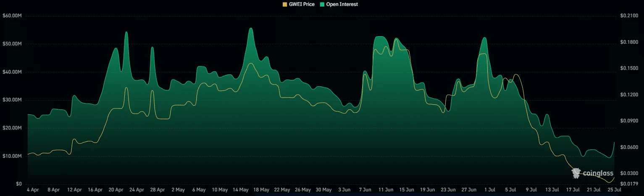
Task: Click the 13 Jul date label
Action: (x=553, y=190)
